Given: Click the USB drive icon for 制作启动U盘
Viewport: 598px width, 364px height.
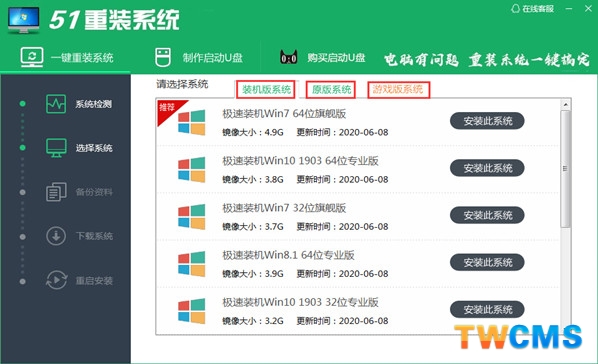Looking at the screenshot, I should point(163,57).
